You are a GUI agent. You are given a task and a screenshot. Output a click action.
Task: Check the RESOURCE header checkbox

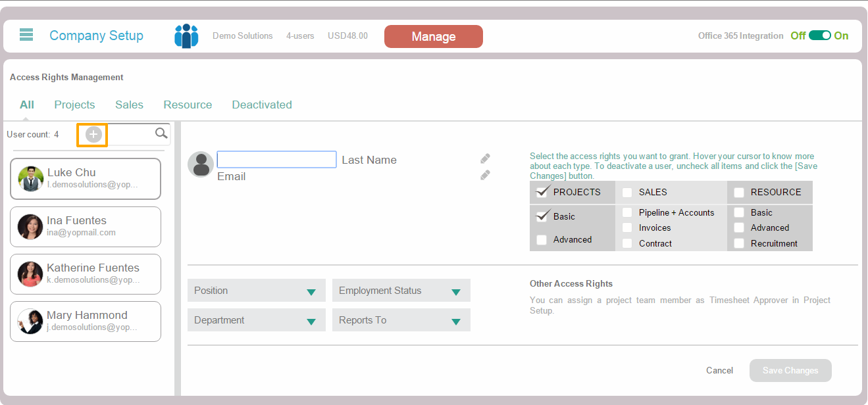click(739, 193)
